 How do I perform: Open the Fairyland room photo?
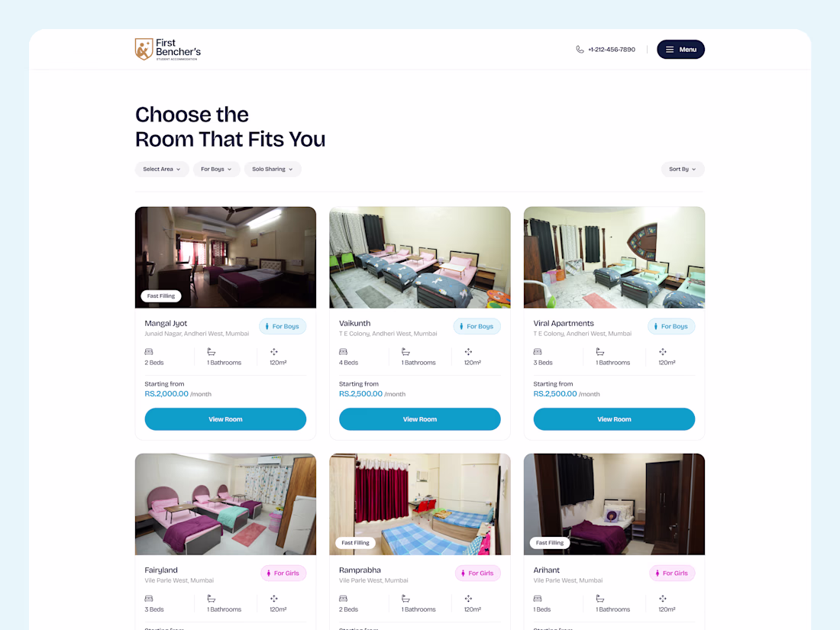[x=225, y=504]
